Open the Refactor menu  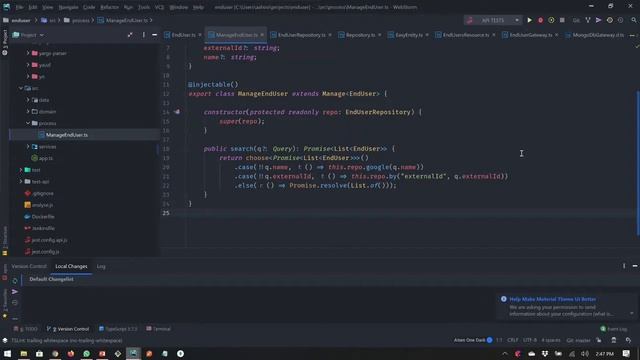pos(109,7)
